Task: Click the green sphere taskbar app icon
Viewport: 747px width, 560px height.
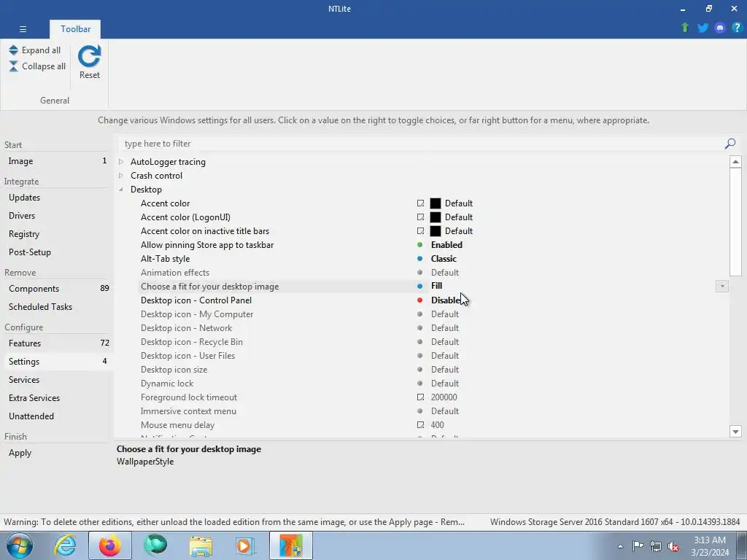Action: click(x=155, y=545)
